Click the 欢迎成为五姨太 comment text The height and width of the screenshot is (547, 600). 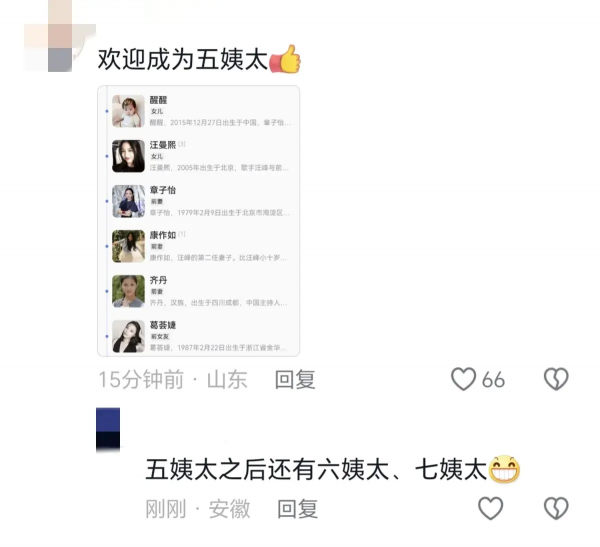183,60
